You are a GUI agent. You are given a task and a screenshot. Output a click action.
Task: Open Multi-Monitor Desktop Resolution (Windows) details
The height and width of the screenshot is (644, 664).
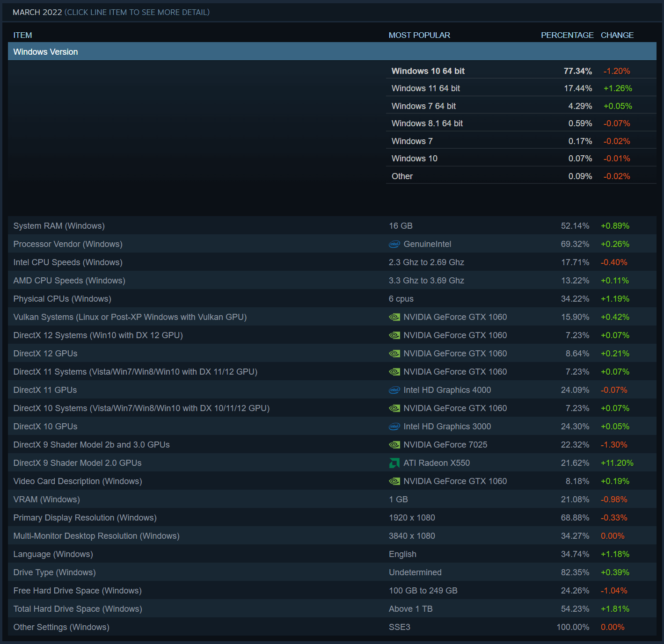point(332,535)
